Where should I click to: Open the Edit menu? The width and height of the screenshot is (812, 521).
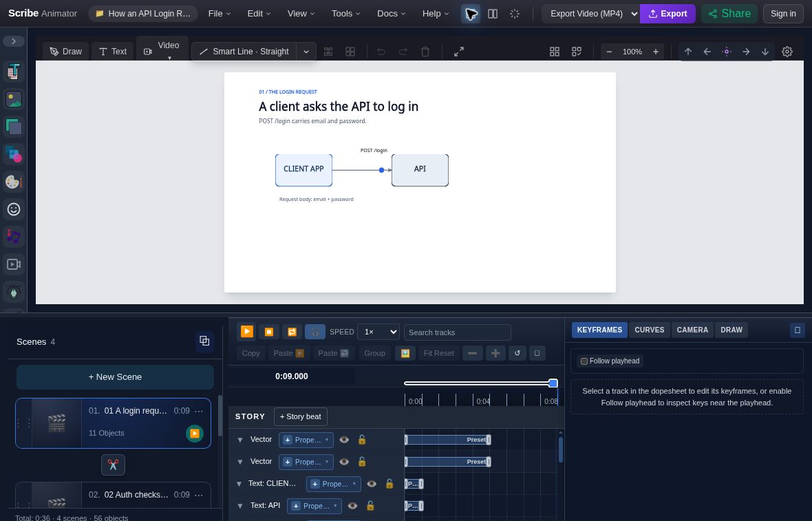coord(259,14)
